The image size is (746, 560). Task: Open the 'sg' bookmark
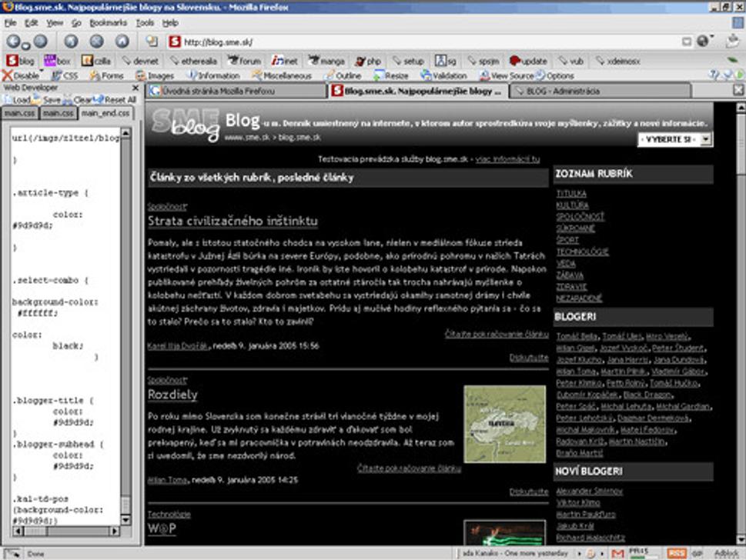click(445, 61)
